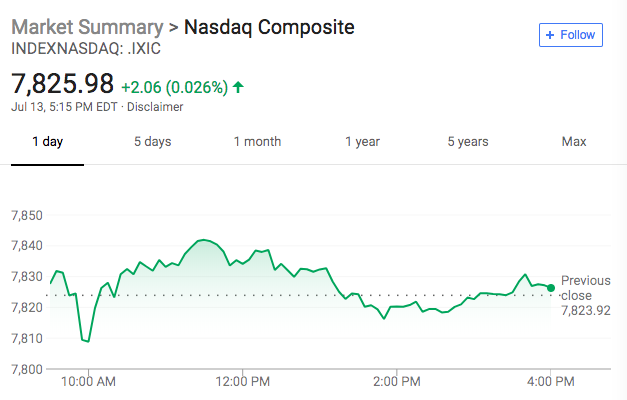Show the 1 month chart range
This screenshot has width=627, height=400.
click(257, 142)
